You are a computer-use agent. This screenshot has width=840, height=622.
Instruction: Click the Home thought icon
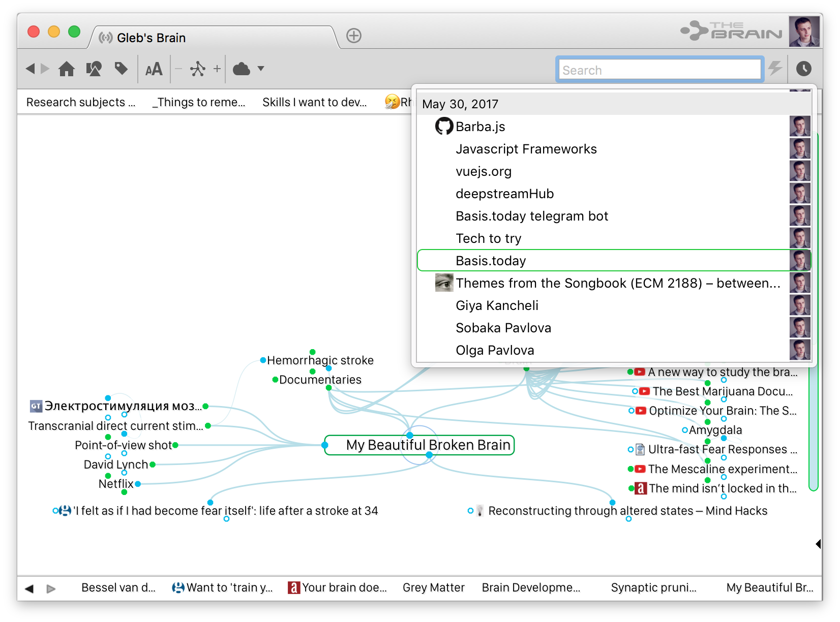pos(67,69)
